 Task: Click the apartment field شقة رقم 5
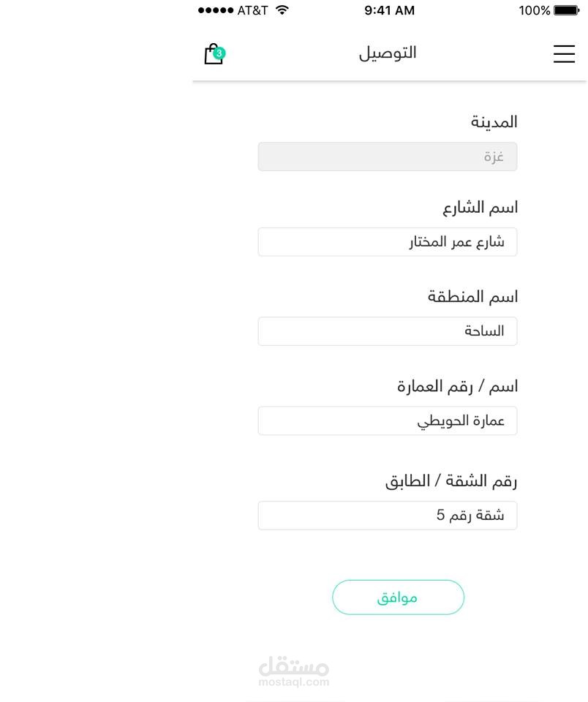coord(387,516)
